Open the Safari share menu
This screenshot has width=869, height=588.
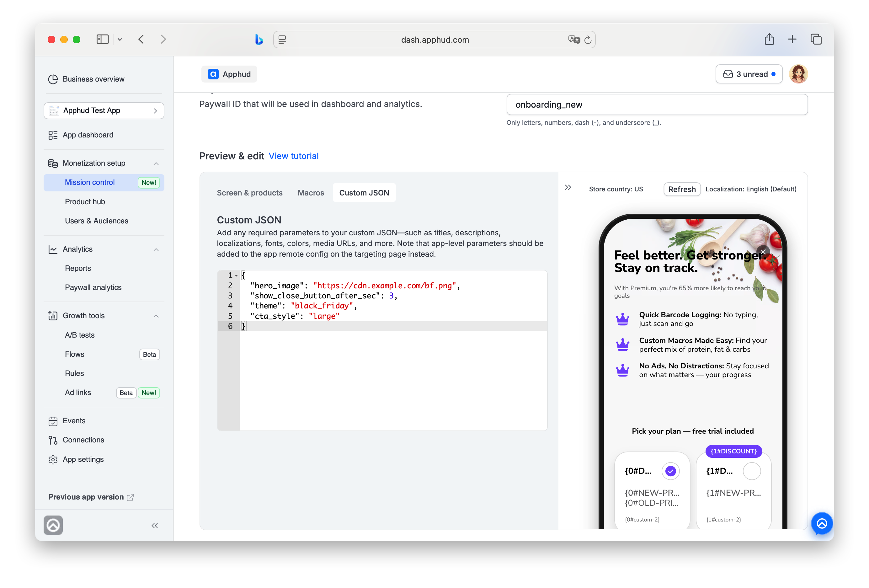click(x=769, y=39)
